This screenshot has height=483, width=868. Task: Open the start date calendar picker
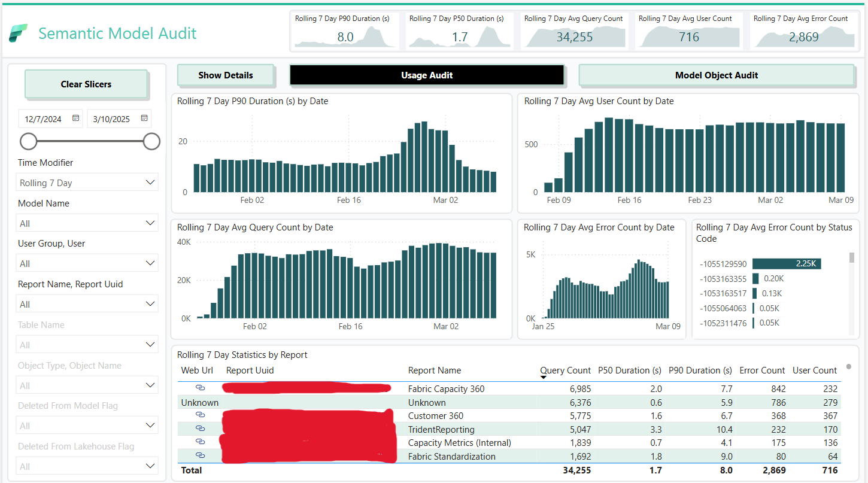75,118
